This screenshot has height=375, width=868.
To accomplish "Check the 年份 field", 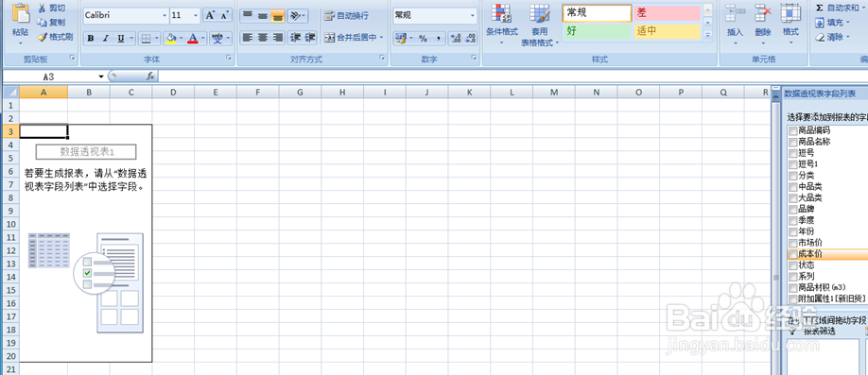I will coord(793,231).
